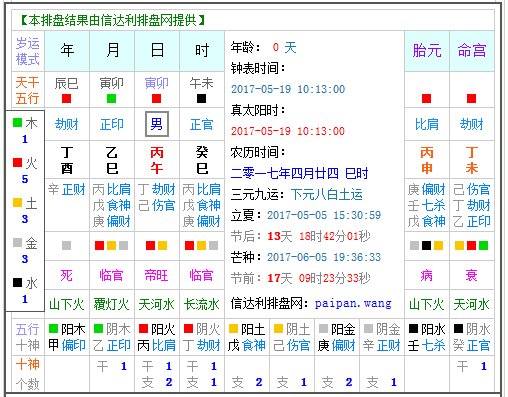Select the 癸巳 time pillar

click(x=202, y=160)
